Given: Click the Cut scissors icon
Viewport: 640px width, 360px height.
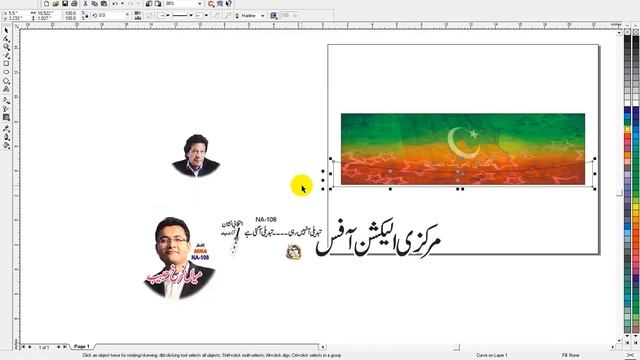Looking at the screenshot, I should (85, 4).
